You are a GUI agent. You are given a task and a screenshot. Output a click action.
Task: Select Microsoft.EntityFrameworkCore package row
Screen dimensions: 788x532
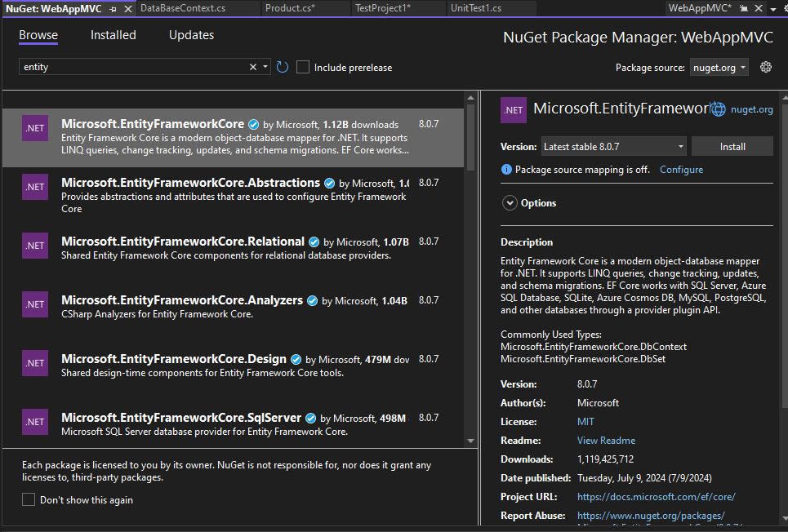(x=234, y=138)
